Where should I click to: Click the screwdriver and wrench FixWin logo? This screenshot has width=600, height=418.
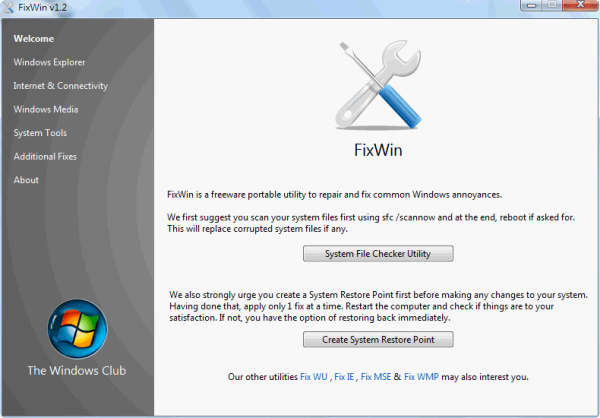(x=378, y=85)
